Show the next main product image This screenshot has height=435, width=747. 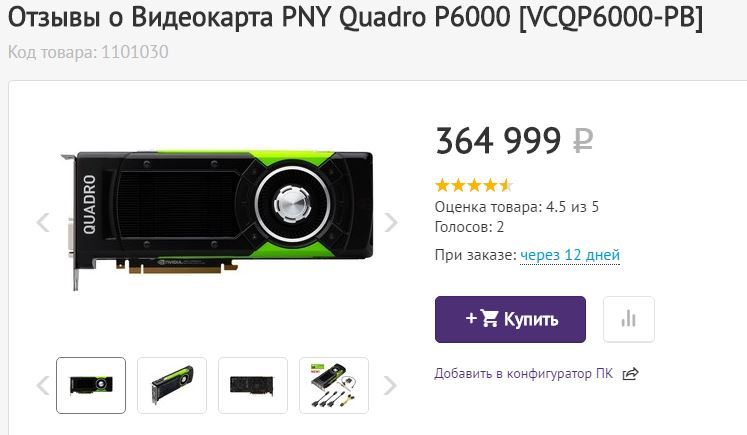(391, 223)
